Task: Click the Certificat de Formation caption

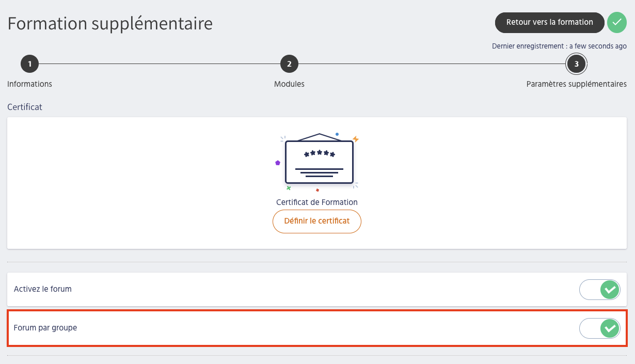Action: 316,202
